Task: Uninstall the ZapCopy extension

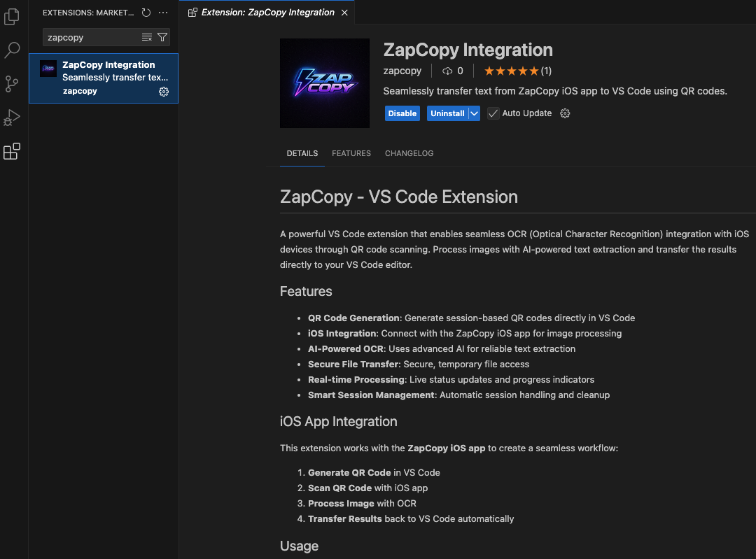Action: [447, 113]
